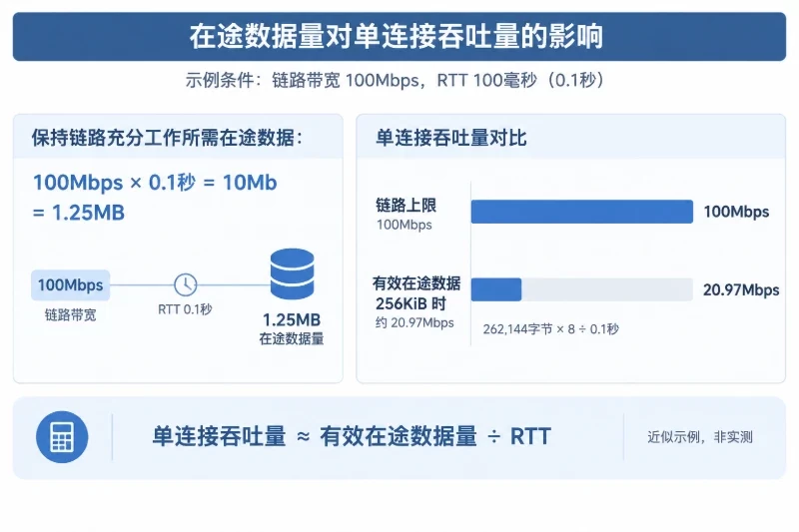799x532 pixels.
Task: Click the 有效在途数据 label
Action: pyautogui.click(x=416, y=283)
